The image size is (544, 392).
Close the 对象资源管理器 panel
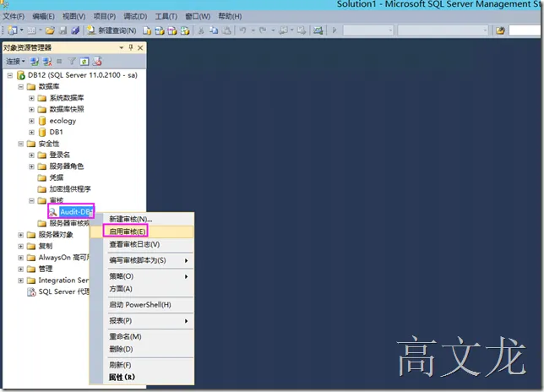(140, 48)
